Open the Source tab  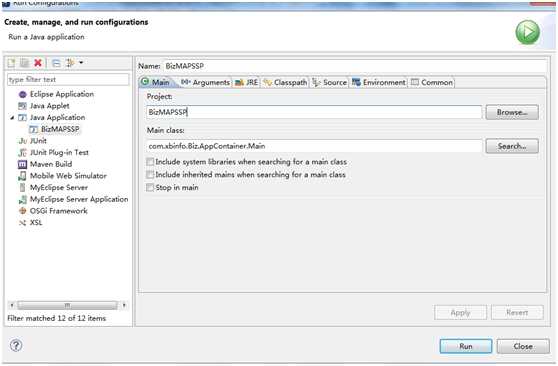(x=330, y=82)
